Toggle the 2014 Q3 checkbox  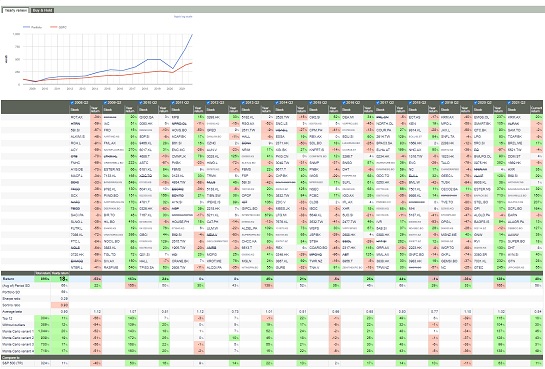click(277, 103)
